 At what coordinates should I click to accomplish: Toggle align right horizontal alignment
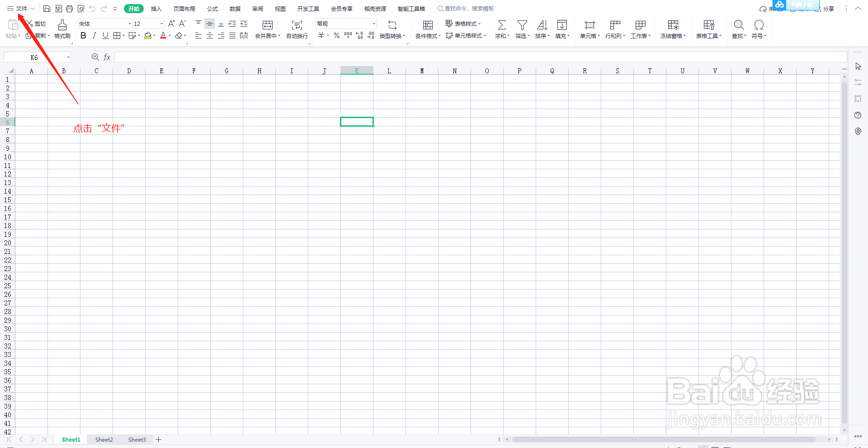(x=221, y=35)
